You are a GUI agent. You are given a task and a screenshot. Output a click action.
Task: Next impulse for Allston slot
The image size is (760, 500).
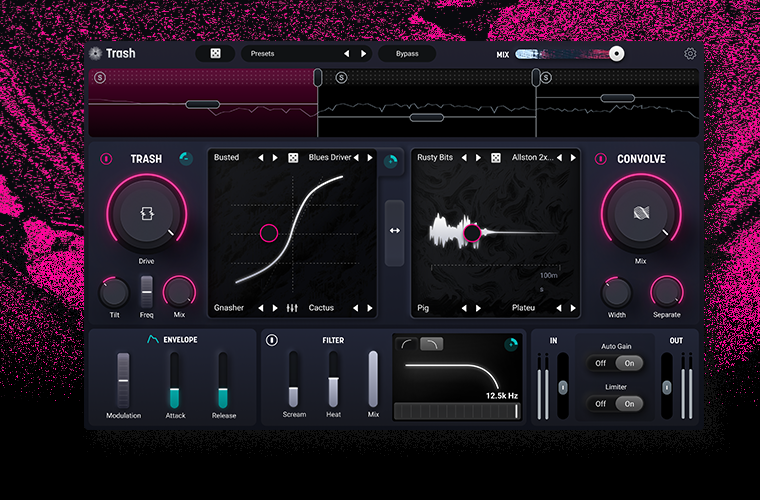[x=573, y=158]
